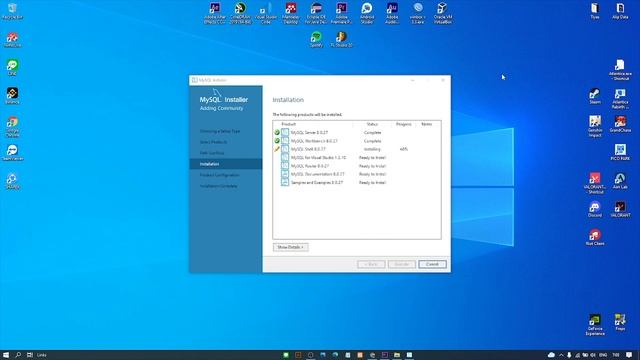Open Fraps desktop shortcut

[620, 322]
